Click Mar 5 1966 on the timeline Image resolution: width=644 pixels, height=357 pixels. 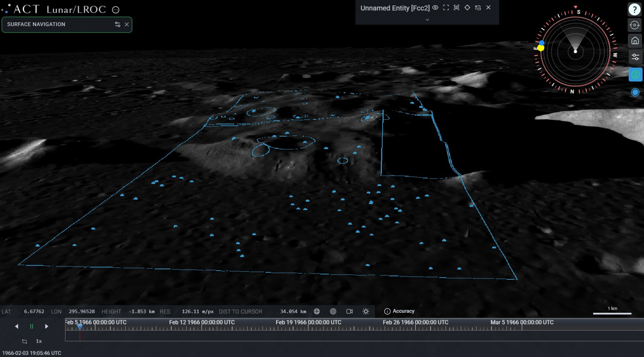522,322
